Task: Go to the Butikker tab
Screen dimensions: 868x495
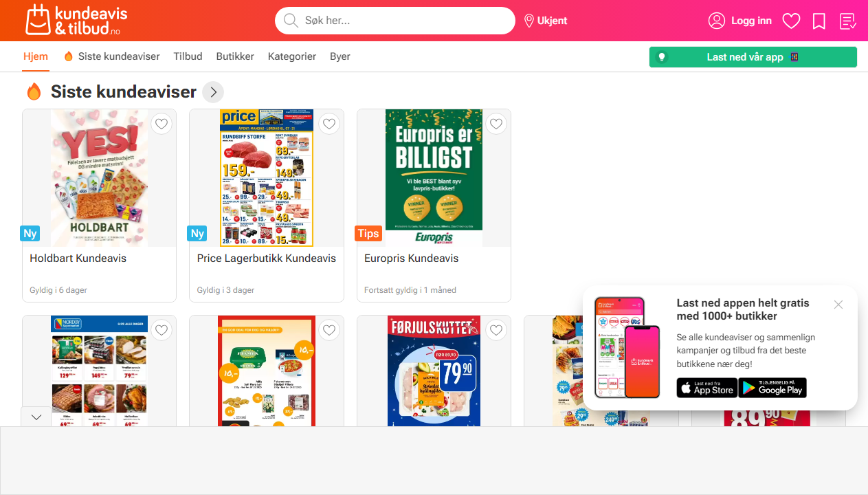Action: click(x=235, y=56)
